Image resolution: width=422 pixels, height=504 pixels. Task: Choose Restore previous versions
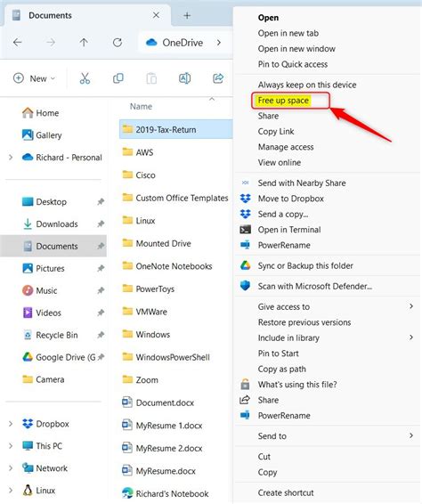tap(304, 322)
